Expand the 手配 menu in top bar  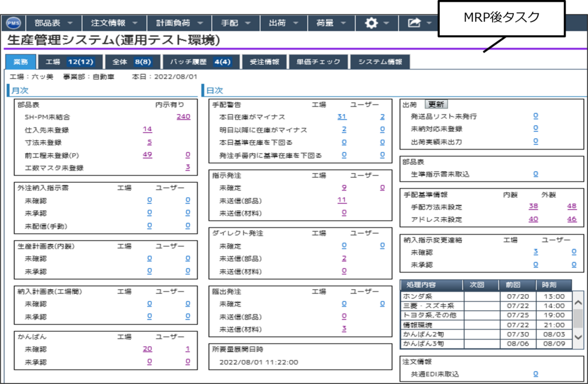point(235,23)
